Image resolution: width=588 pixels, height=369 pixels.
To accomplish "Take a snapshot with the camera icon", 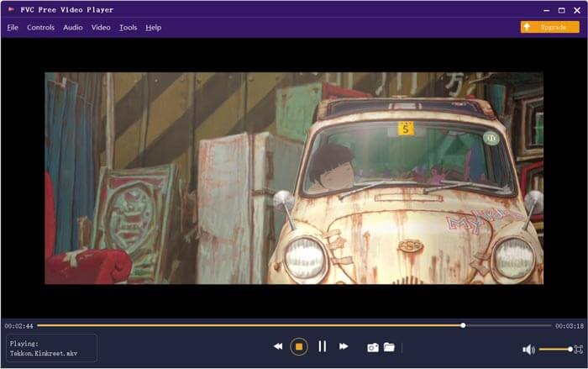I will click(373, 348).
